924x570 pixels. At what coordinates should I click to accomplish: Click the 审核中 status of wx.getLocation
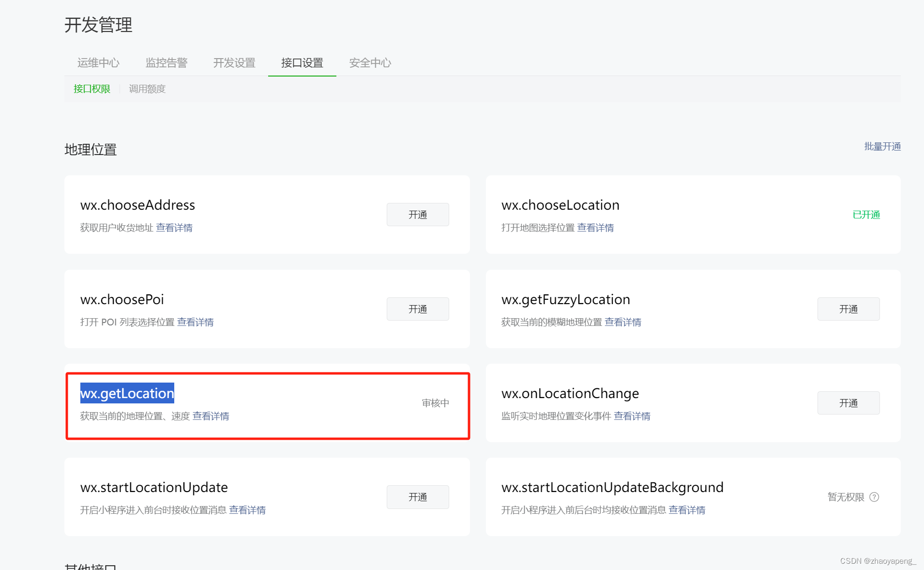pyautogui.click(x=435, y=403)
